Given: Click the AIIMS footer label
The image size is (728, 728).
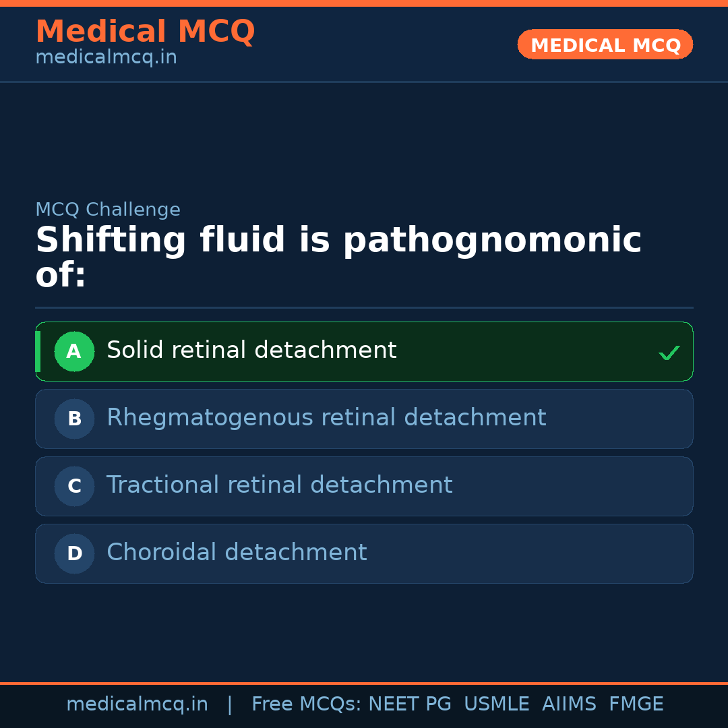Looking at the screenshot, I should pos(569,704).
